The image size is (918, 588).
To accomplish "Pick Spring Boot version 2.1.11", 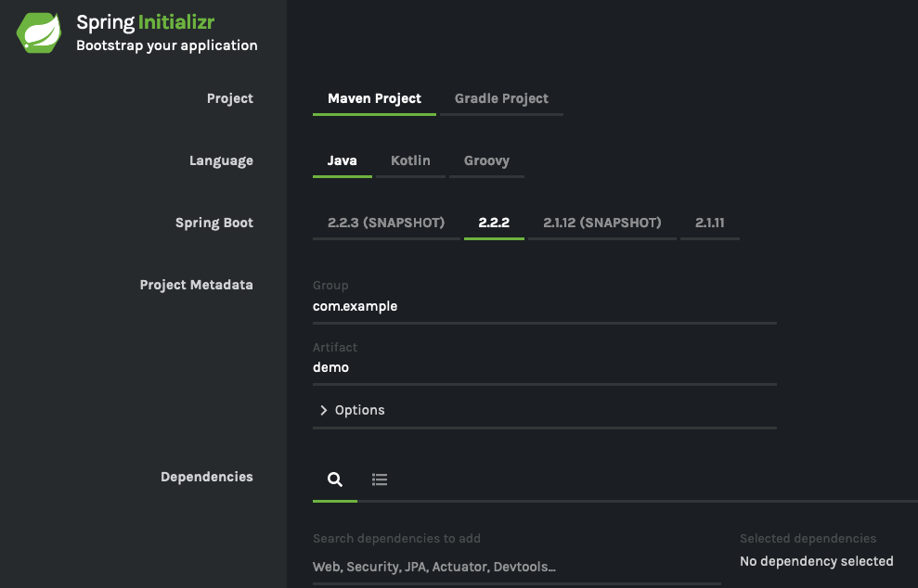I will tap(709, 223).
